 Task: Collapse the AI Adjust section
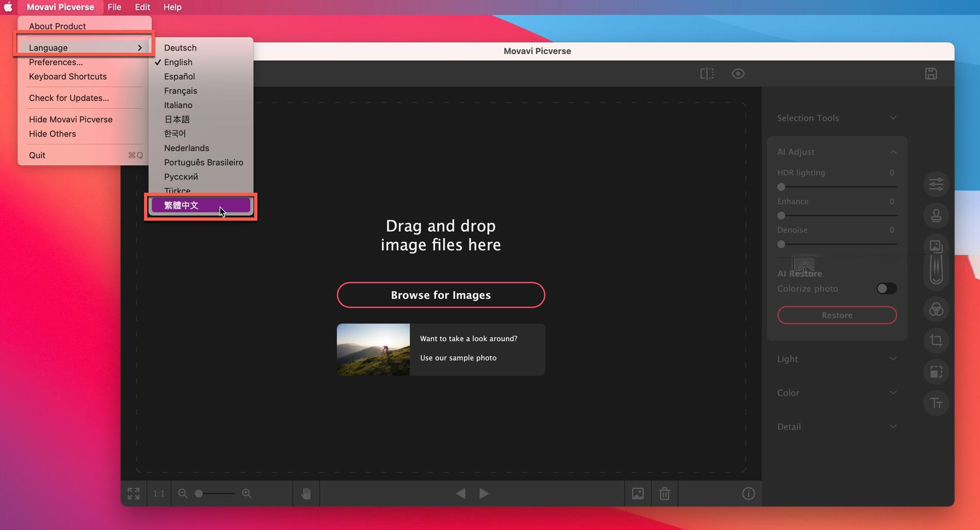[837, 152]
